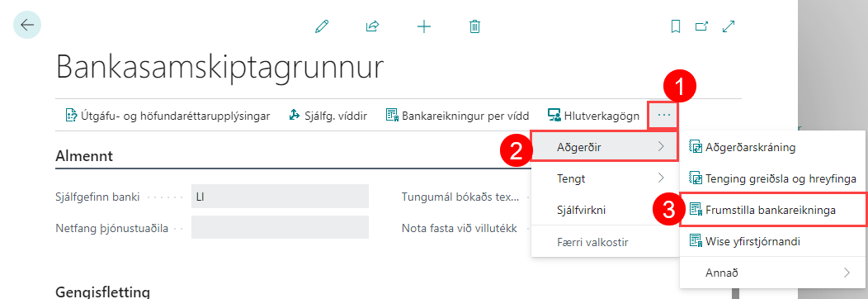Expand the Tengt submenu
The height and width of the screenshot is (299, 868).
tap(605, 178)
